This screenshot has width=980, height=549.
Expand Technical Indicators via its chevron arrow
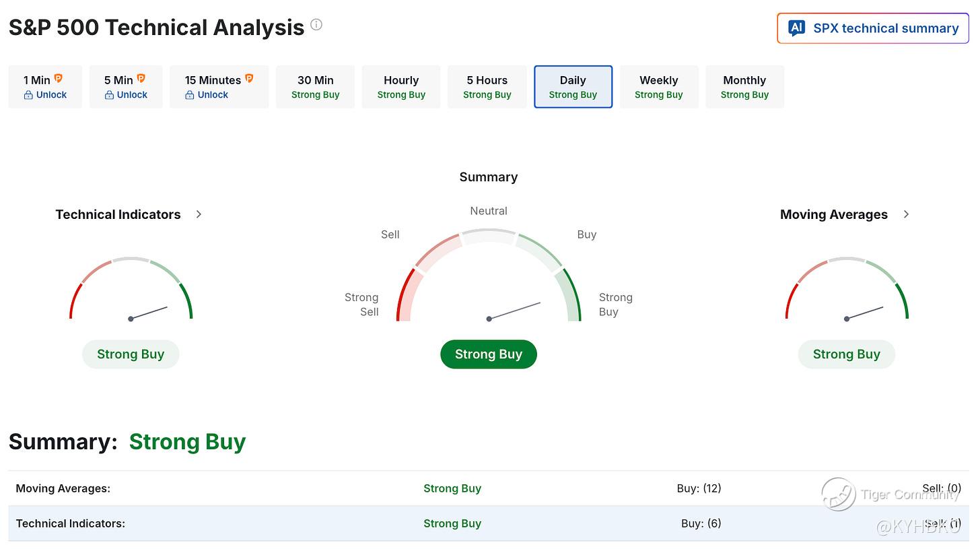pyautogui.click(x=199, y=214)
